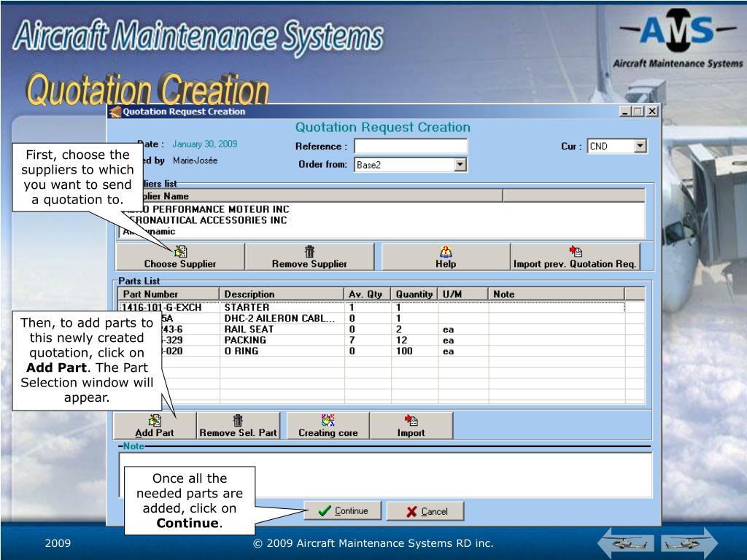Click the Note text area
This screenshot has width=747, height=560.
(385, 475)
